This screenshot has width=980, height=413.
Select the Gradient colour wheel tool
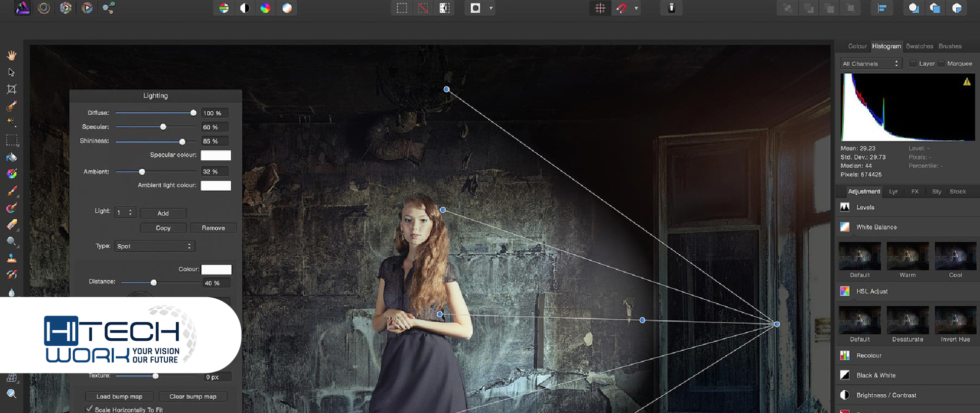click(12, 174)
